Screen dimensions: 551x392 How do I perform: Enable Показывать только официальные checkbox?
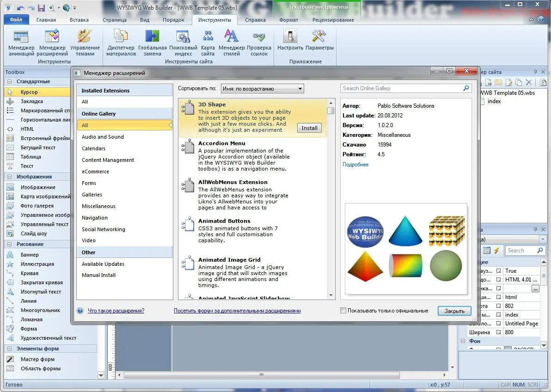pos(343,311)
